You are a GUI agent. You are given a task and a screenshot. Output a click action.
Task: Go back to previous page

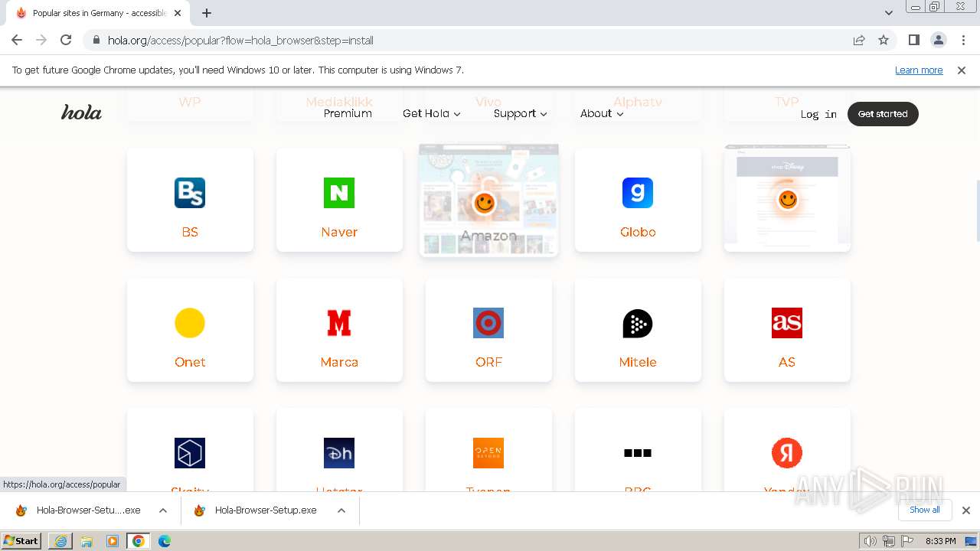click(x=17, y=40)
